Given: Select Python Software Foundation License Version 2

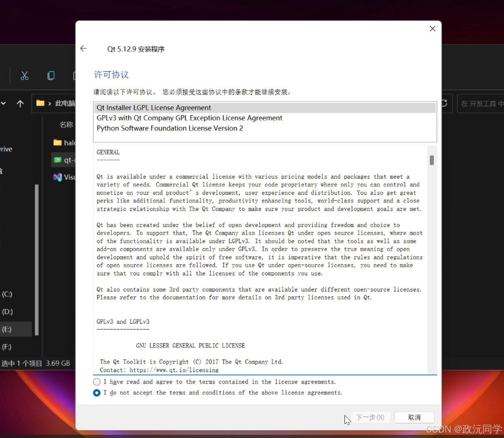Looking at the screenshot, I should pos(264,128).
